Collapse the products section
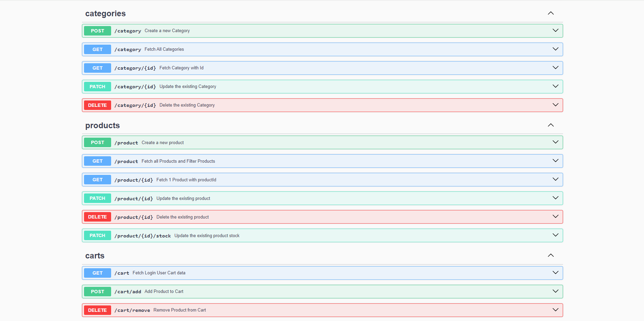The width and height of the screenshot is (644, 321). 551,125
